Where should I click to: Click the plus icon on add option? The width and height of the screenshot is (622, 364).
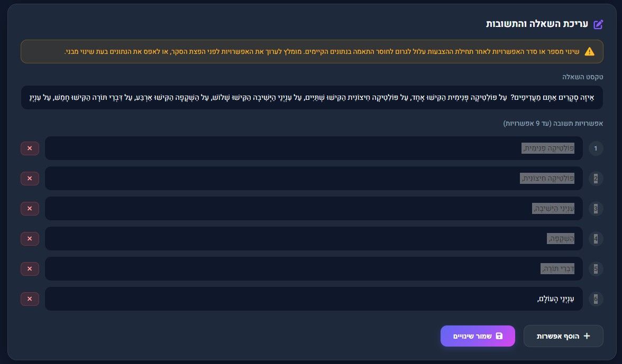point(587,336)
